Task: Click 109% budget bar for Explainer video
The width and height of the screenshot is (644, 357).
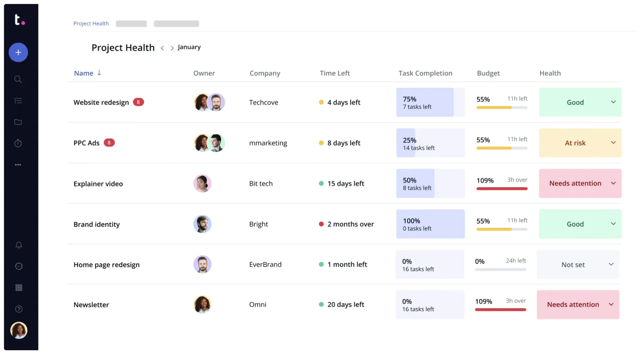Action: pos(502,189)
